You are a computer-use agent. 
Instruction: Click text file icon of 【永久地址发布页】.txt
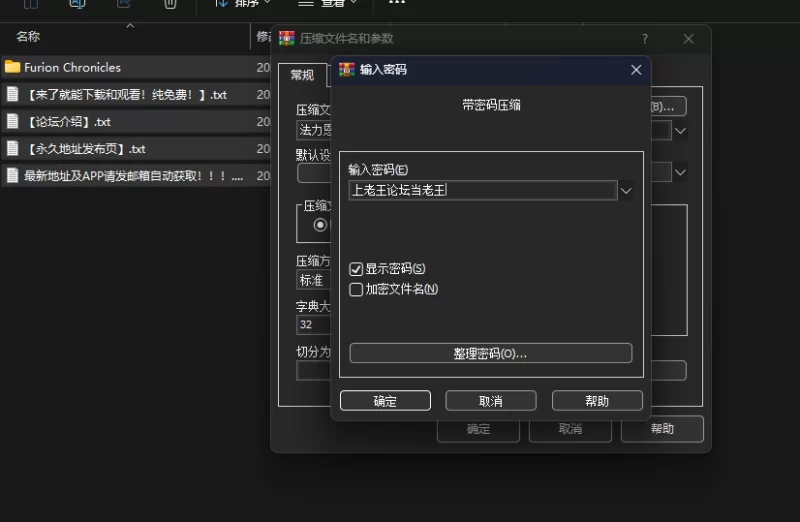click(x=13, y=148)
